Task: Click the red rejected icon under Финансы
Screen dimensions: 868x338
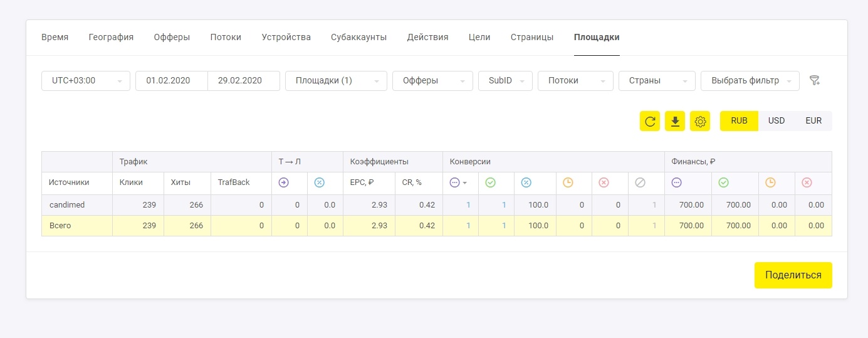Action: (807, 182)
